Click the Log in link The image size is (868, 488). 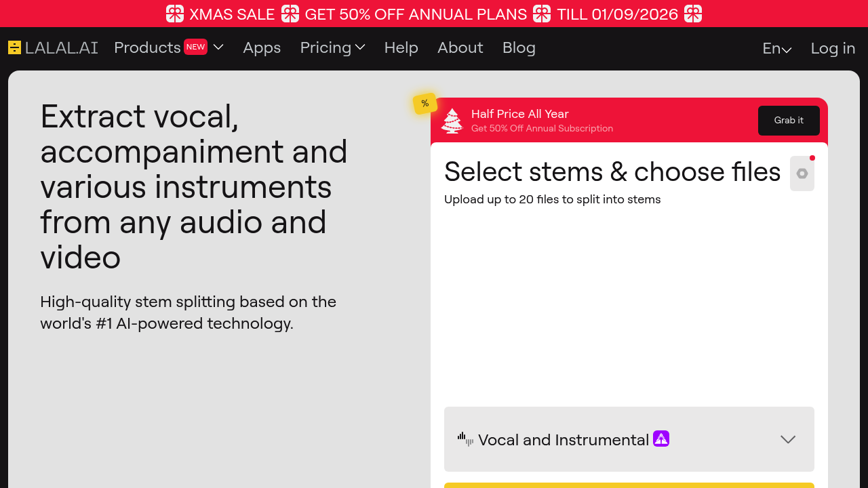(833, 48)
